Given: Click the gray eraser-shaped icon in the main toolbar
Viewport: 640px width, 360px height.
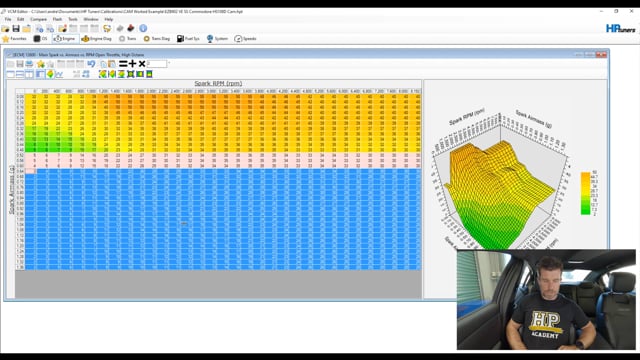Looking at the screenshot, I should (x=120, y=29).
